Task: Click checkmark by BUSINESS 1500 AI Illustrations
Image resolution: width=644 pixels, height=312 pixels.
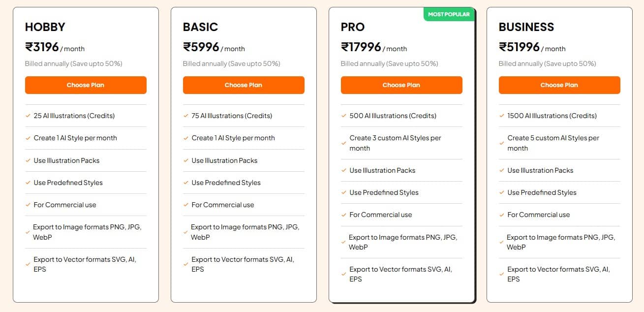Action: click(502, 116)
